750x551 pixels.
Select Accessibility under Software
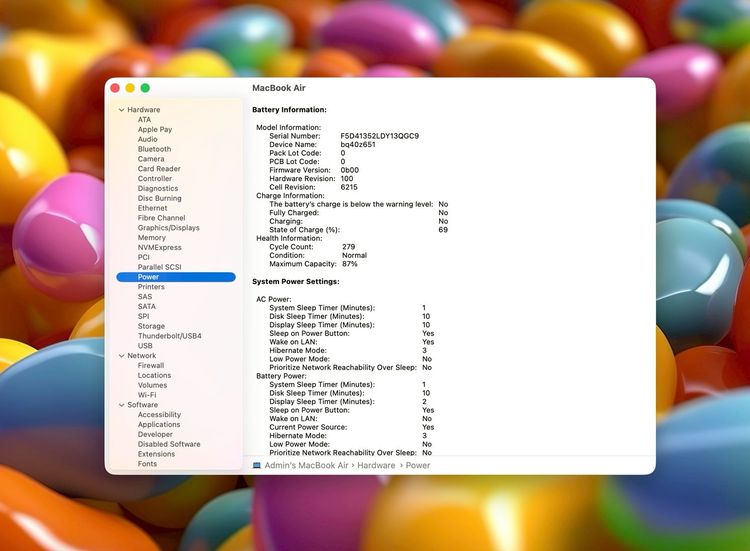click(159, 415)
